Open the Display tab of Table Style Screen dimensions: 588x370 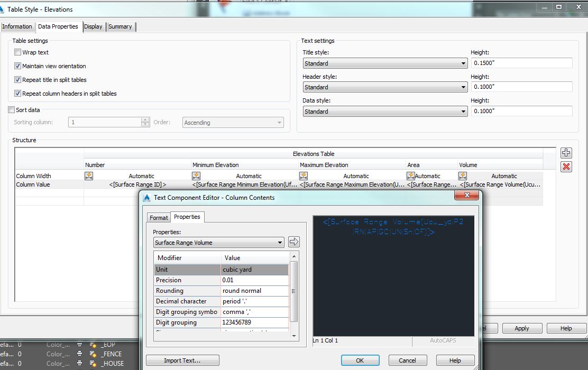94,26
